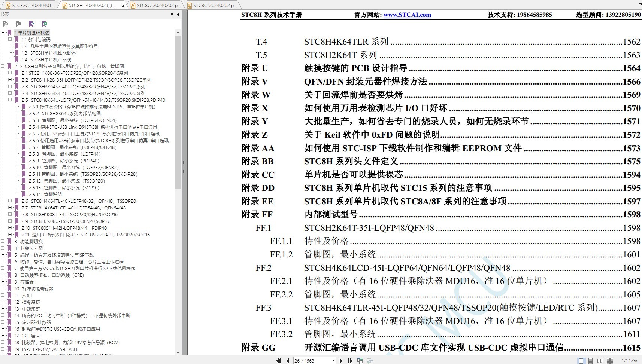Open bookmark '2.5.2 STC8H8K64U系列内部结构图'

click(64, 113)
